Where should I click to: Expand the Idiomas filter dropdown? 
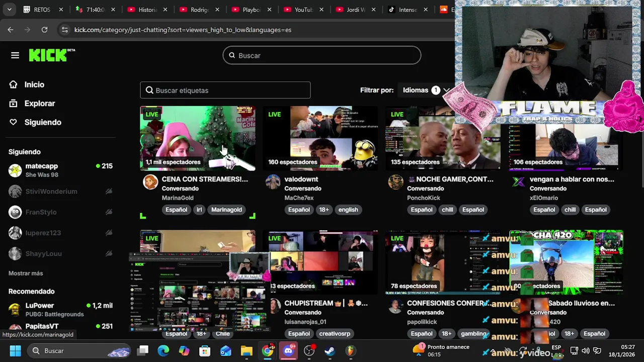(426, 90)
